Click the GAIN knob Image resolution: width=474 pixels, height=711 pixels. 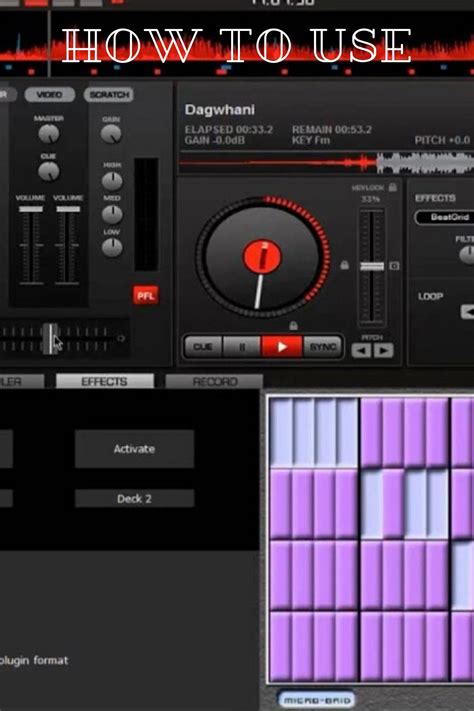[x=111, y=134]
